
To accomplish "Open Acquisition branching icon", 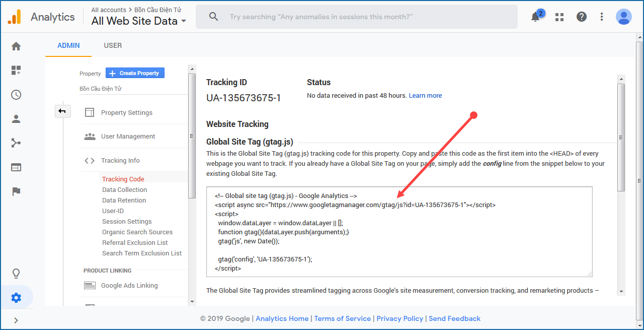I will click(16, 143).
